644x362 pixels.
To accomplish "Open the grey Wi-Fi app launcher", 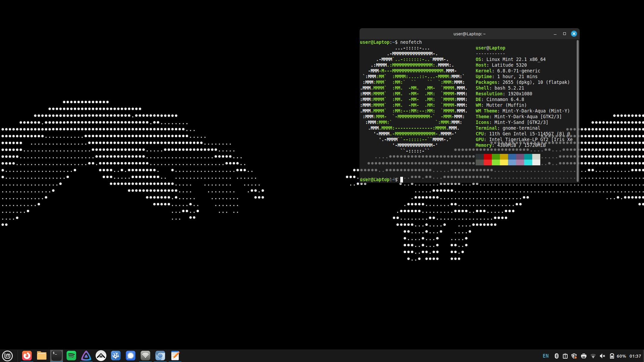I will [x=145, y=356].
